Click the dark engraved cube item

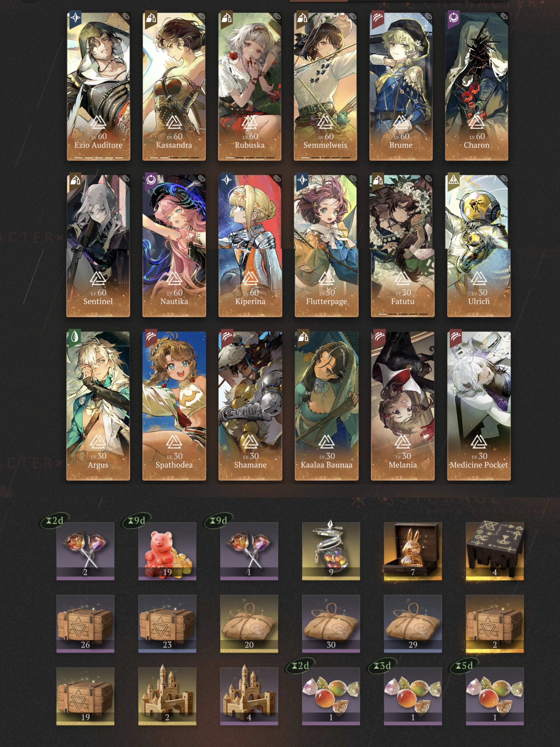(x=494, y=551)
